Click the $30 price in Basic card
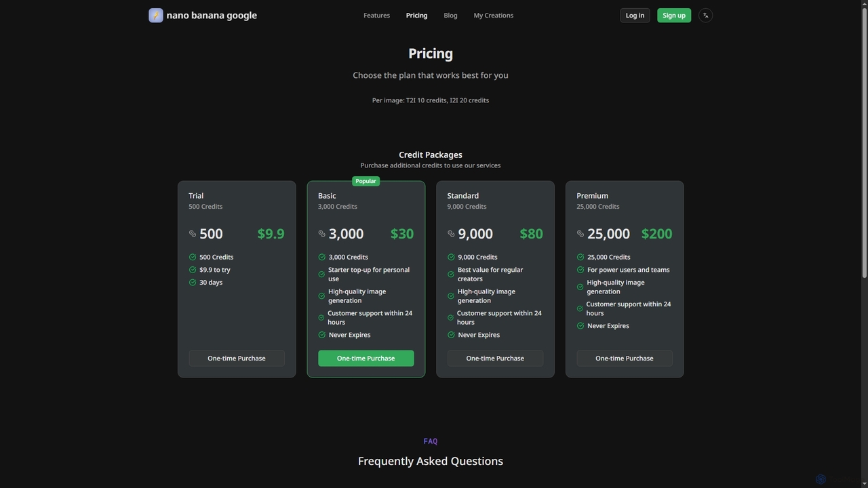This screenshot has width=868, height=488. (x=402, y=234)
